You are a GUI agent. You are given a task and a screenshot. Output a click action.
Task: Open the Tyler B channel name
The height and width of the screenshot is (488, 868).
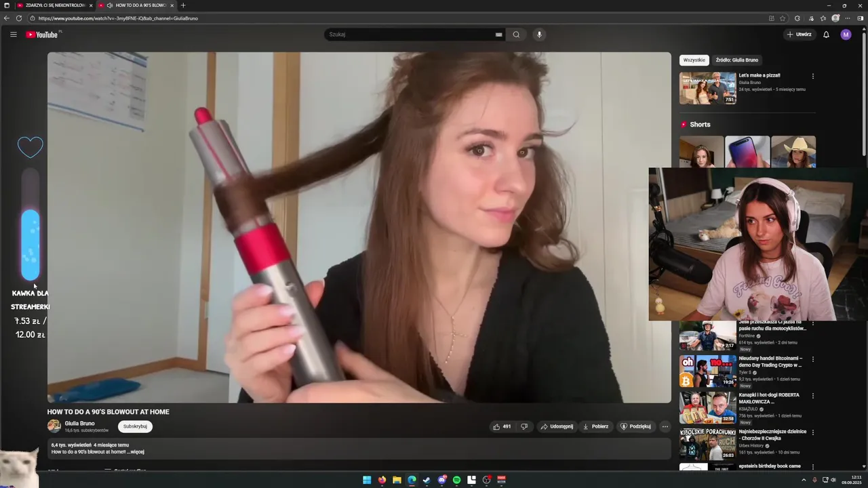745,372
